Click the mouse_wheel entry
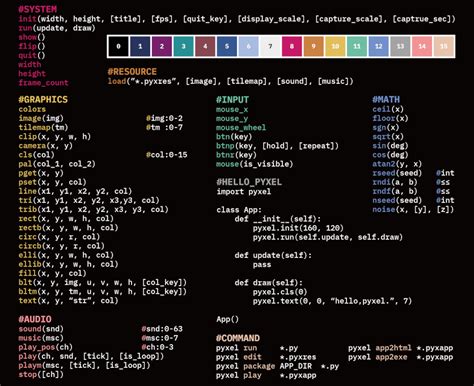The width and height of the screenshot is (474, 386). coord(241,127)
